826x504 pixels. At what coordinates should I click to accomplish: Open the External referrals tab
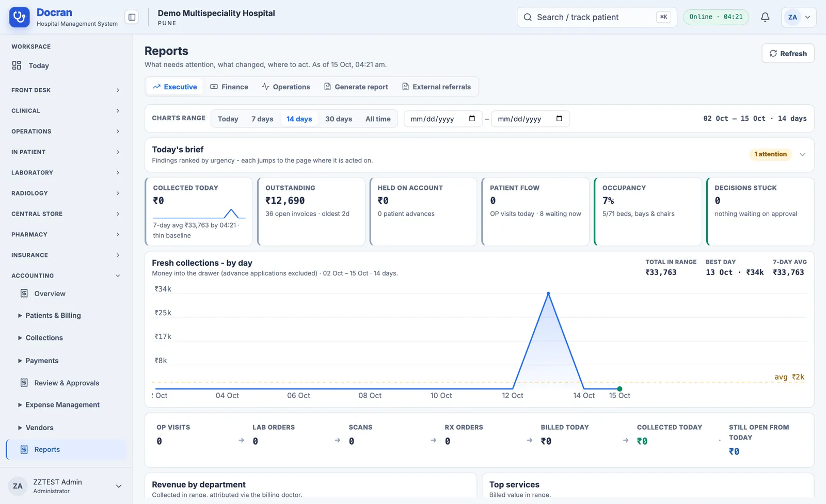pyautogui.click(x=436, y=87)
